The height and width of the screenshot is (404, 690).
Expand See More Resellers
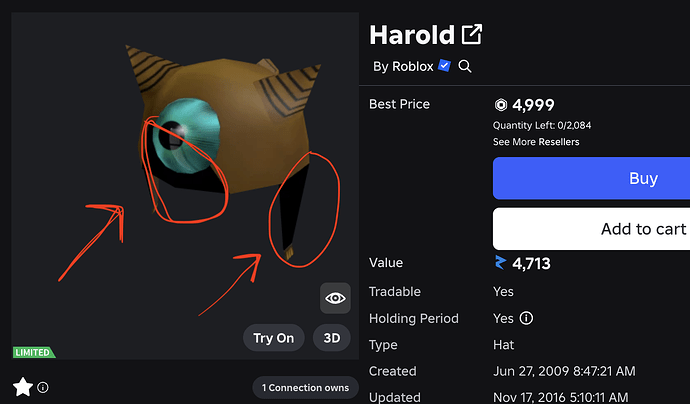(536, 142)
